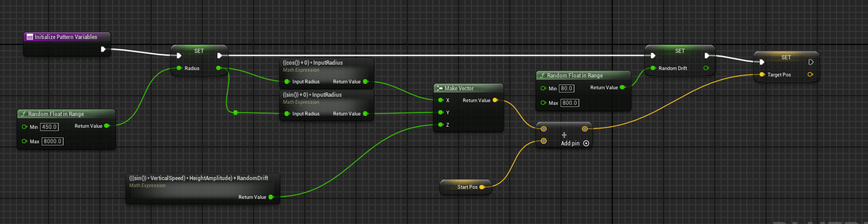
Task: Select the cos InputRadius Math Expression title
Action: point(313,63)
